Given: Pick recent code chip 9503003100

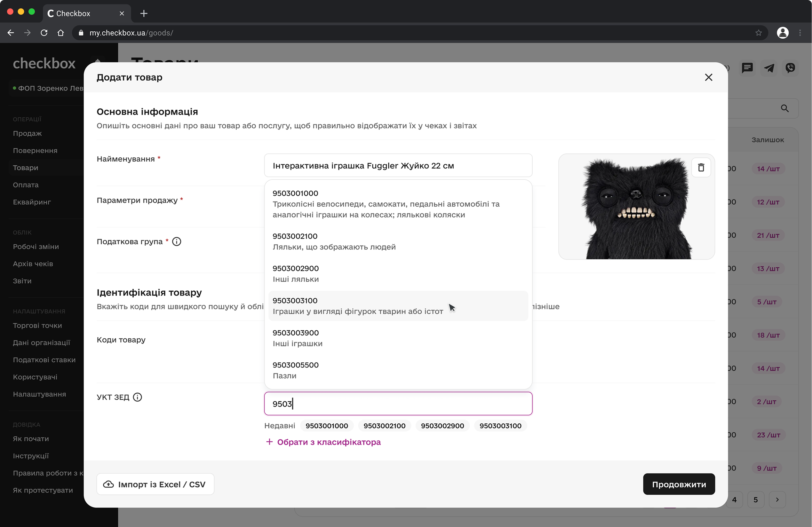Looking at the screenshot, I should pyautogui.click(x=500, y=426).
